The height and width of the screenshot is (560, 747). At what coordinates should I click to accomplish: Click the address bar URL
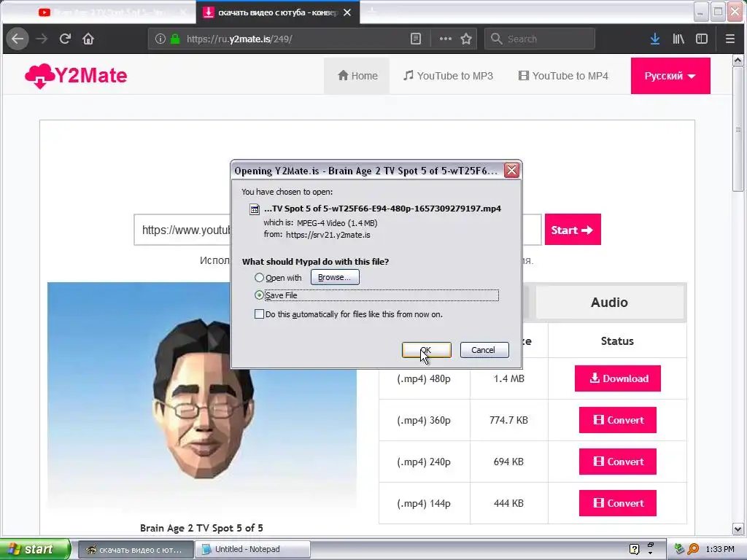[x=239, y=39]
